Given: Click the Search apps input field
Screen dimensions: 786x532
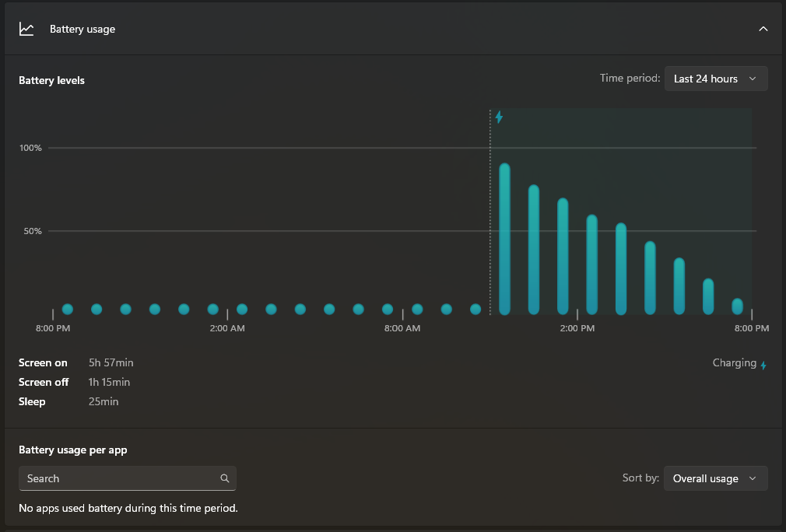Looking at the screenshot, I should 128,478.
